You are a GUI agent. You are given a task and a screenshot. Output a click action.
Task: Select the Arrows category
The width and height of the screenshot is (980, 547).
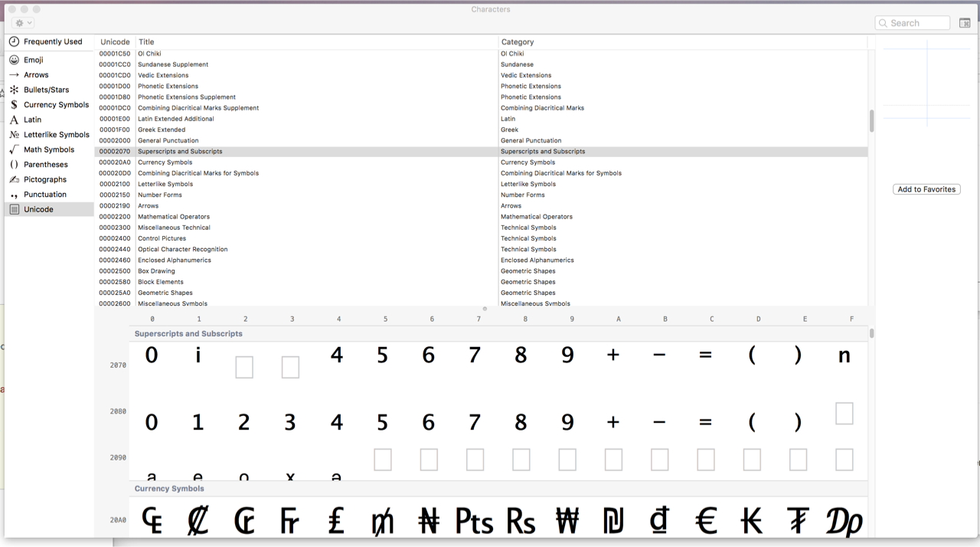[x=35, y=74]
